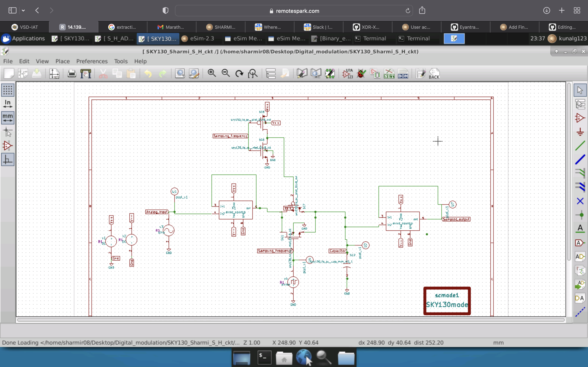Viewport: 588px width, 367px height.
Task: Annotate the schematic components
Action: (347, 73)
